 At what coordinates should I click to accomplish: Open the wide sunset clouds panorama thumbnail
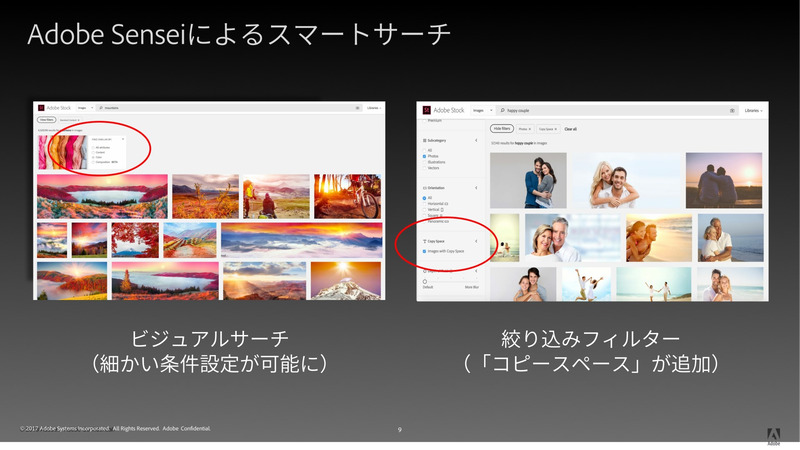click(302, 240)
